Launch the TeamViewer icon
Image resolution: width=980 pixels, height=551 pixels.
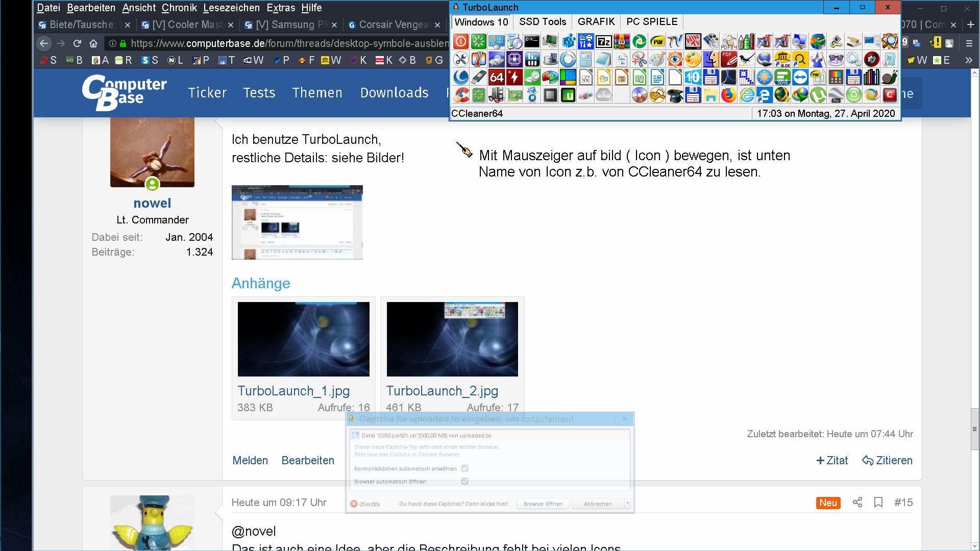pos(800,77)
